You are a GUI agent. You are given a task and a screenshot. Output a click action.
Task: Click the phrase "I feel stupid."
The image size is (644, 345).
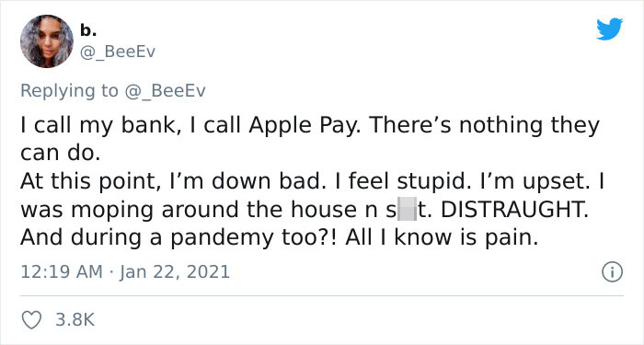coord(404,181)
